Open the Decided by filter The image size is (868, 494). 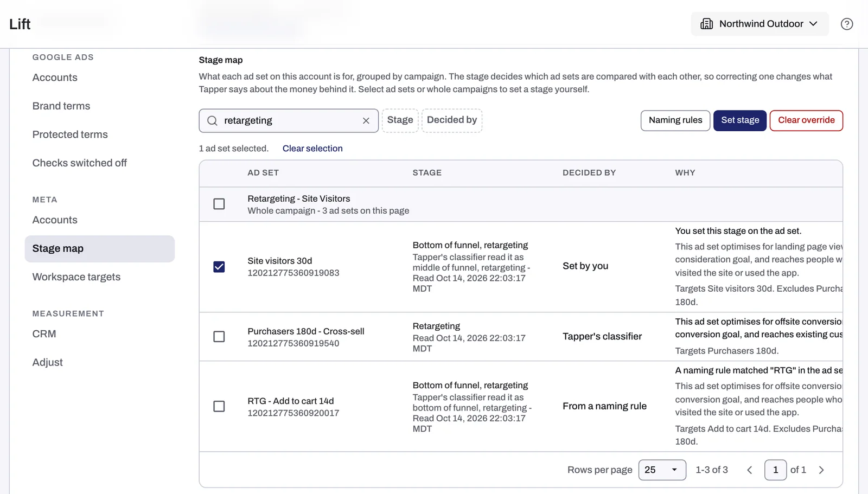(x=452, y=120)
